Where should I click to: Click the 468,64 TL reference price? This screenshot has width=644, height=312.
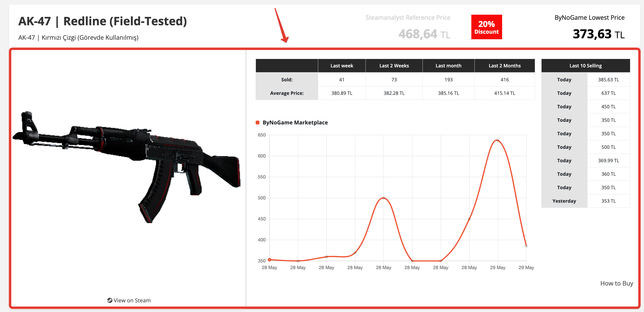point(424,34)
